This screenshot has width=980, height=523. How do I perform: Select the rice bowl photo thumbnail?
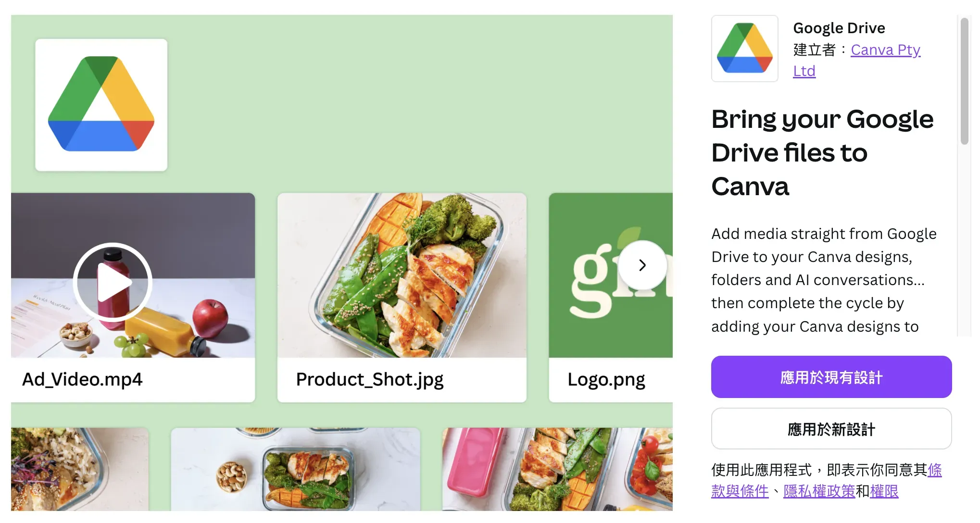80,469
